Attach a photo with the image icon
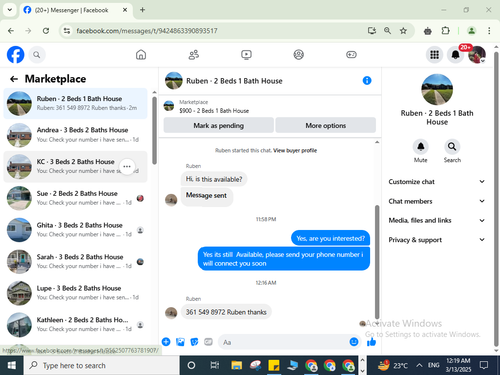 coord(180,342)
